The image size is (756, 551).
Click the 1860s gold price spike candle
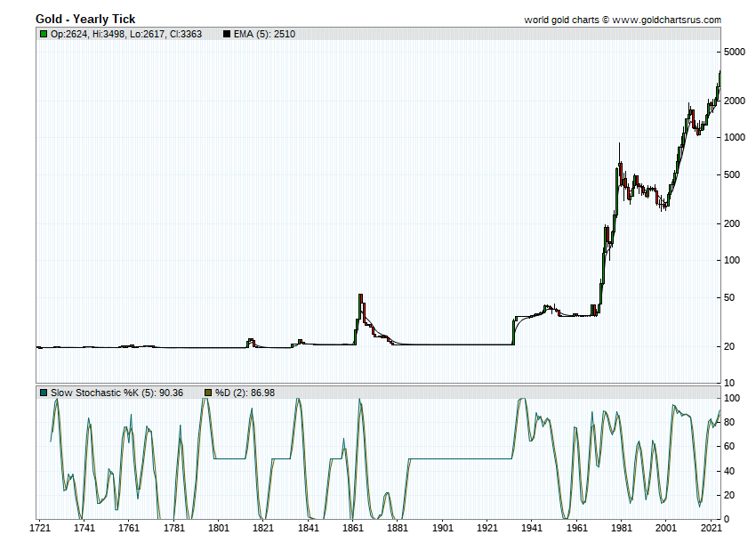coord(360,306)
